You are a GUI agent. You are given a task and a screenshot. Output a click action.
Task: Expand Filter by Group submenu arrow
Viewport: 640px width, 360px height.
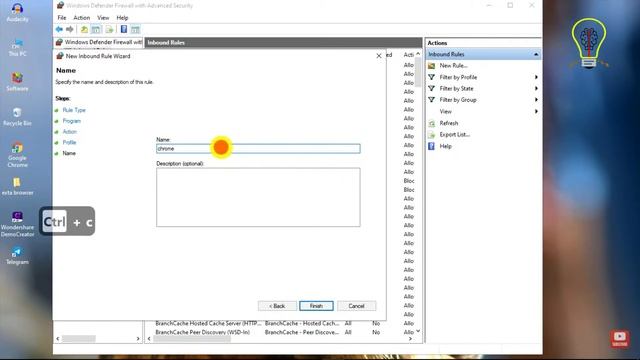536,100
